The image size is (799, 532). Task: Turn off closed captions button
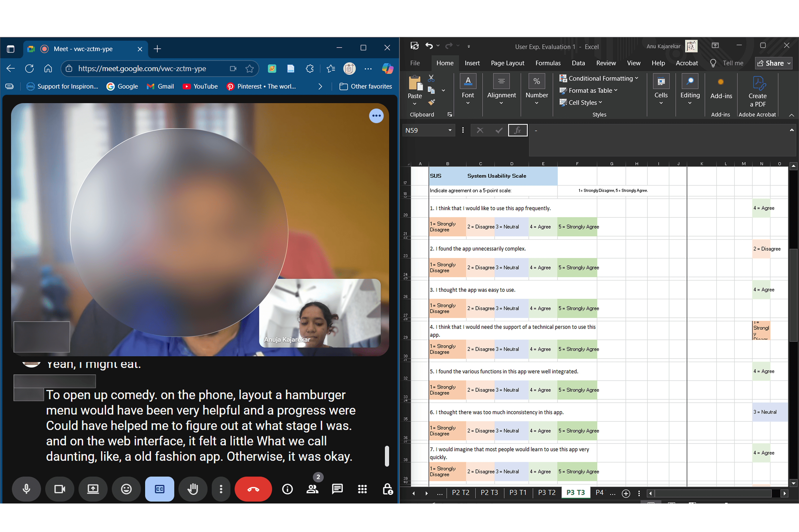(159, 489)
